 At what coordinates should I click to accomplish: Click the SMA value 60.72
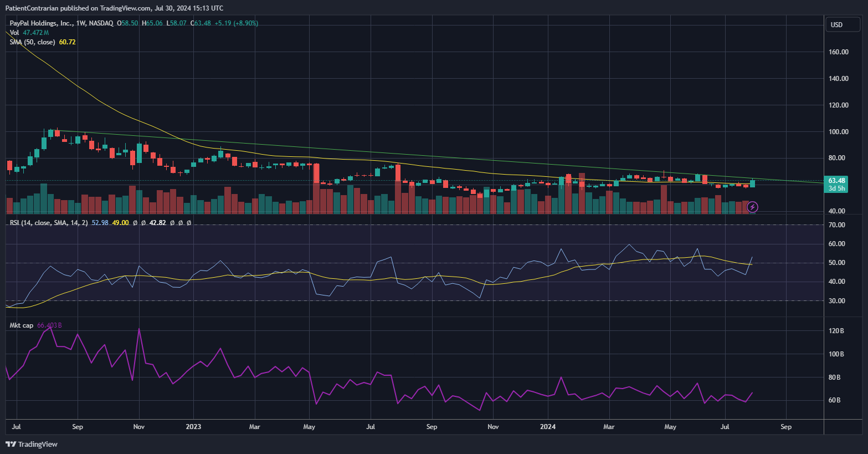67,42
